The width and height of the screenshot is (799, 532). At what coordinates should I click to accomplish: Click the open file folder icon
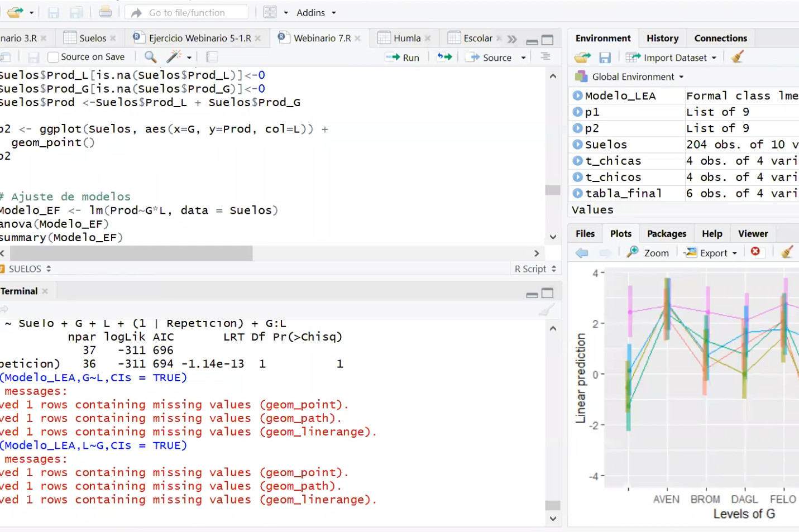[15, 12]
